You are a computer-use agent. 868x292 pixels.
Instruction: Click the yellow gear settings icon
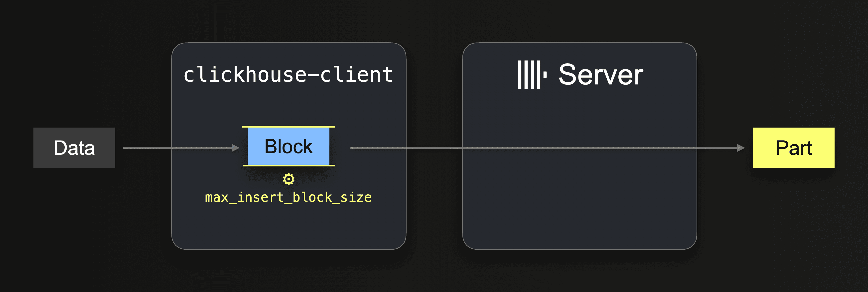[x=289, y=179]
